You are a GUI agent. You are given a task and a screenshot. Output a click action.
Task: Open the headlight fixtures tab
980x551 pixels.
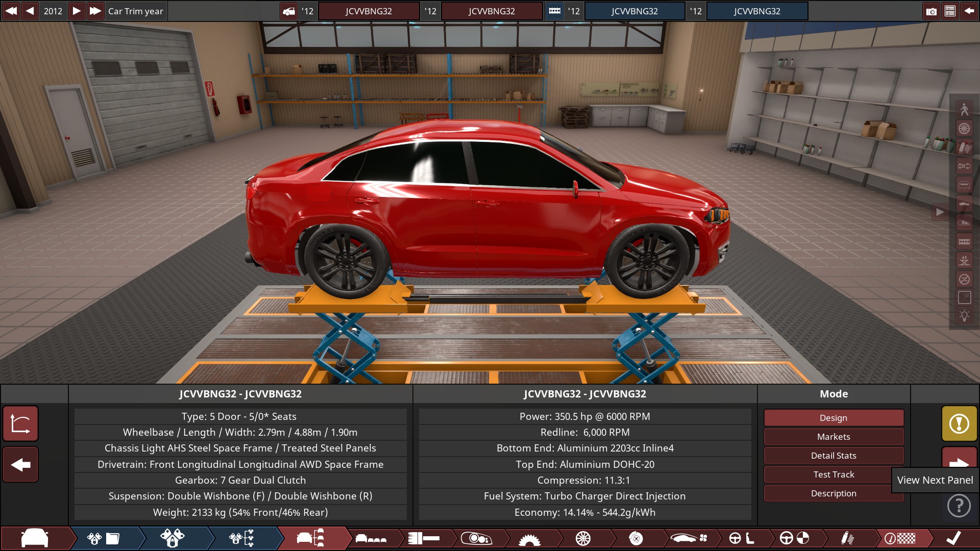click(476, 538)
